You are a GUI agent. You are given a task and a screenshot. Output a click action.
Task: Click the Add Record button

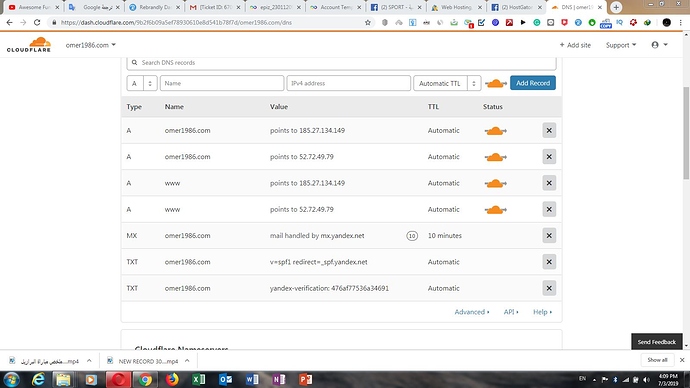click(x=533, y=83)
